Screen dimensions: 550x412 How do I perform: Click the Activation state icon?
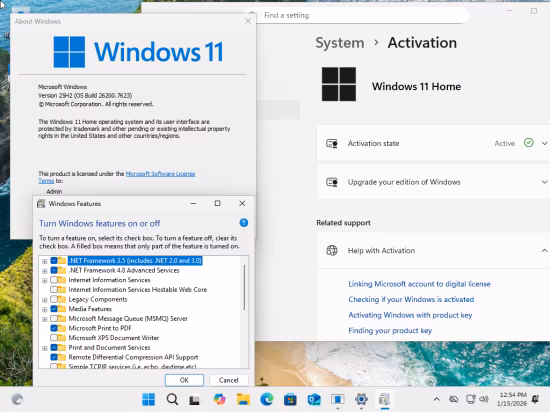click(332, 143)
